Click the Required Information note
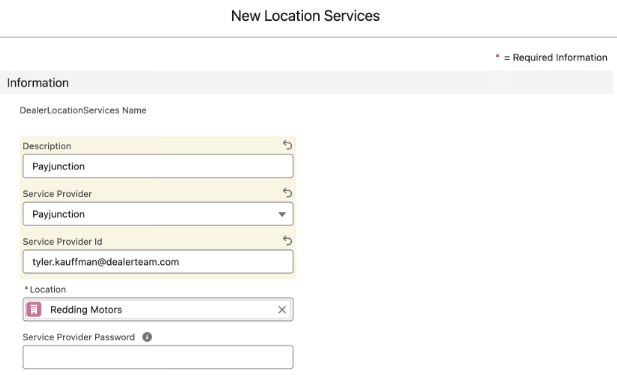617x375 pixels. tap(551, 57)
